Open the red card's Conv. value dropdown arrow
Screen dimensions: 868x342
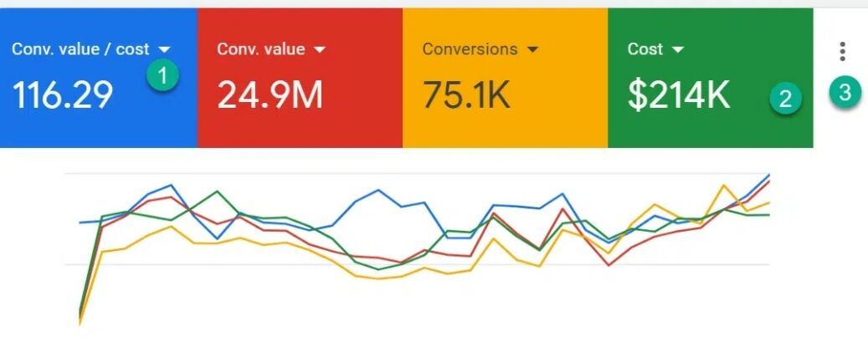(x=318, y=49)
